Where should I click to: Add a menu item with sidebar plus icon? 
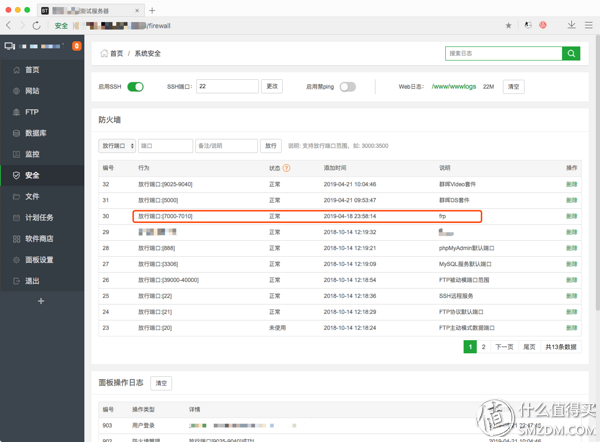[41, 301]
